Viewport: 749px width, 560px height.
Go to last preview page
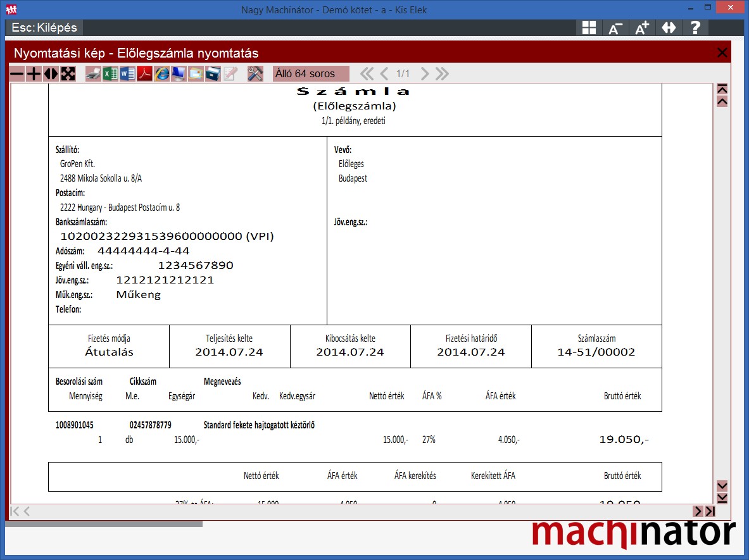point(442,73)
